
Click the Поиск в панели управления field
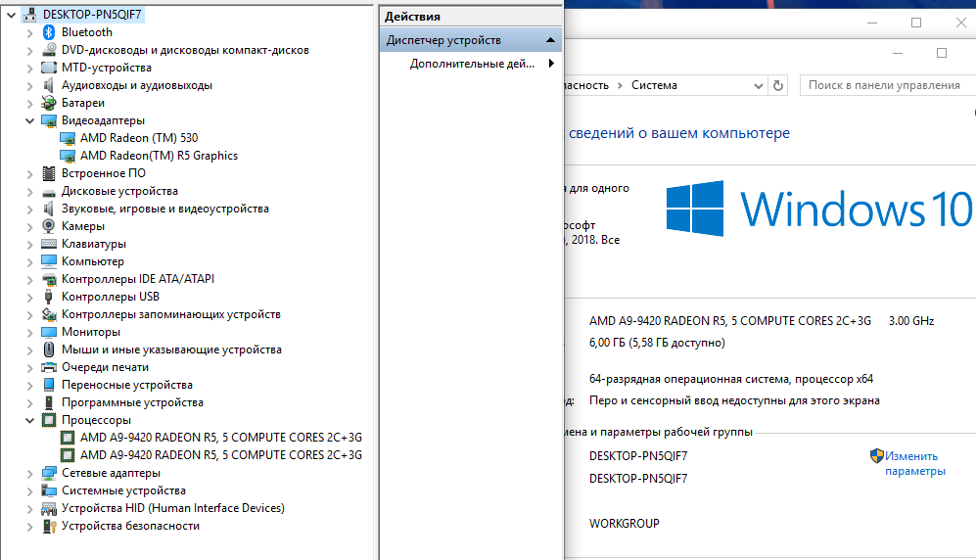tap(888, 85)
